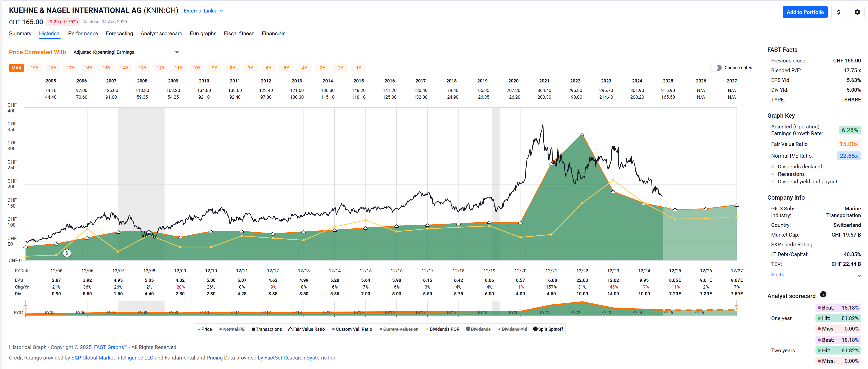This screenshot has width=868, height=369.
Task: Toggle the Transactions legend entry
Action: [267, 329]
